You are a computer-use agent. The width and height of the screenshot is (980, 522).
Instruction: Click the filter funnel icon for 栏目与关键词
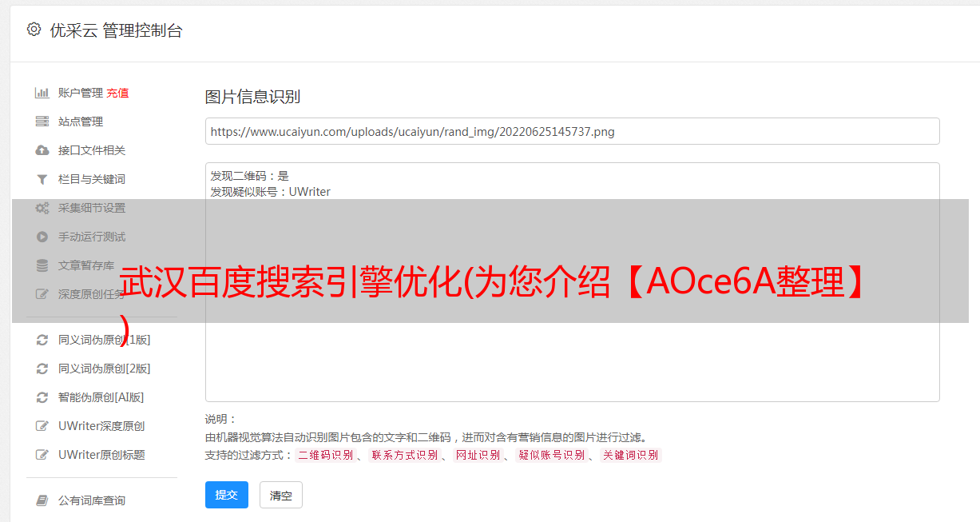[x=42, y=179]
